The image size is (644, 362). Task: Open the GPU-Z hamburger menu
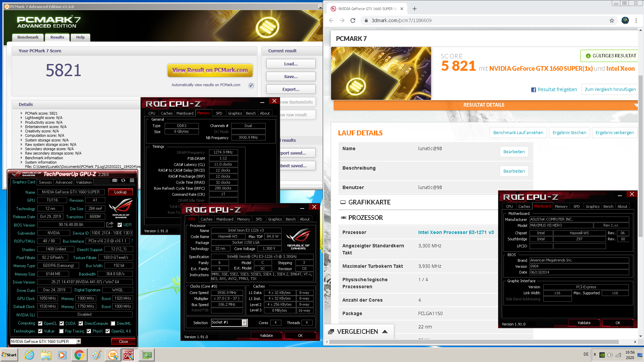[x=132, y=181]
